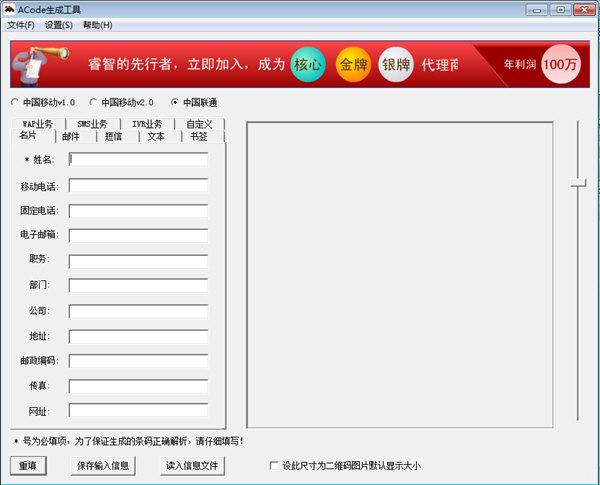Open the 设置(S) menu
Image resolution: width=600 pixels, height=485 pixels.
click(59, 25)
